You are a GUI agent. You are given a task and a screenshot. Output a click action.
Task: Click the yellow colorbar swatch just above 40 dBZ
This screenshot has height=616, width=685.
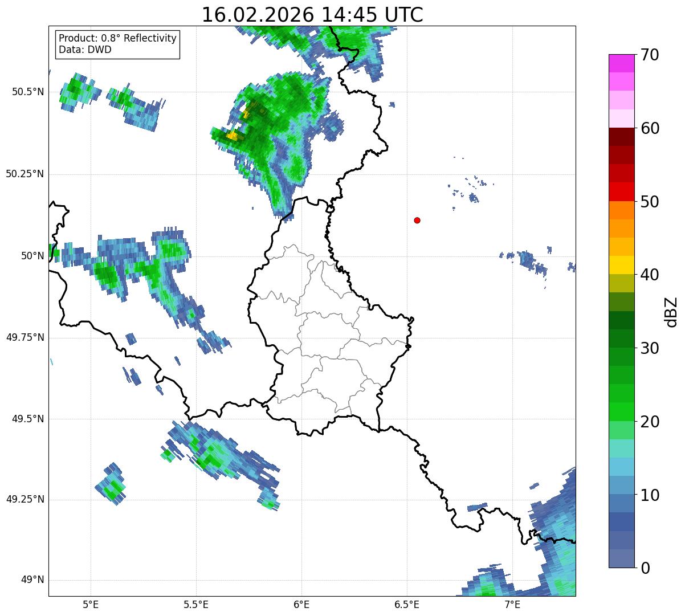coord(621,266)
